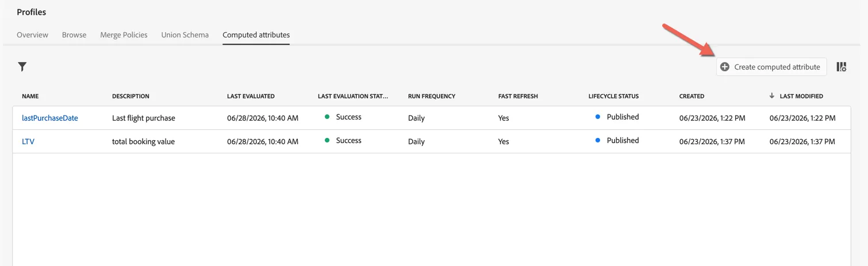Click the Description column header
868x266 pixels.
[x=130, y=96]
